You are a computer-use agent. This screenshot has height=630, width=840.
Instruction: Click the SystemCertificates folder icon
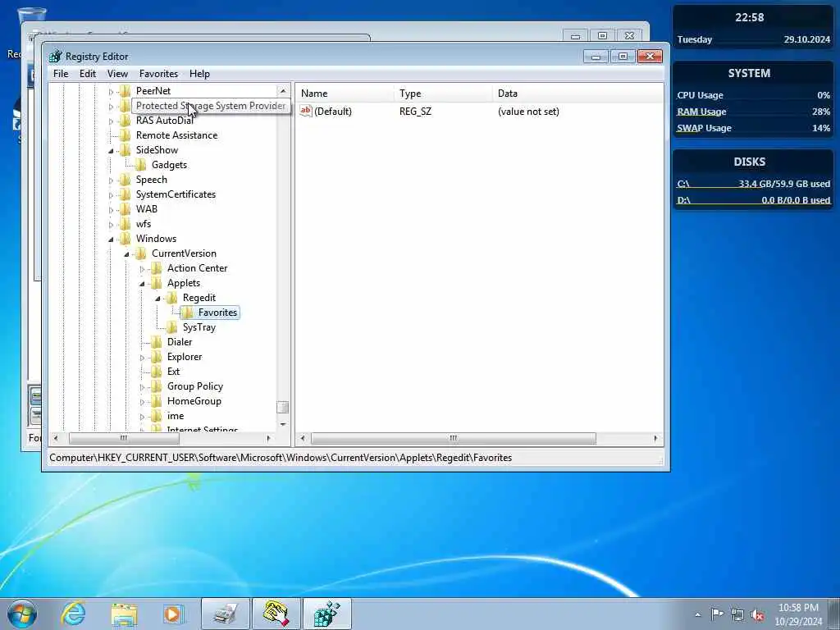(x=126, y=194)
